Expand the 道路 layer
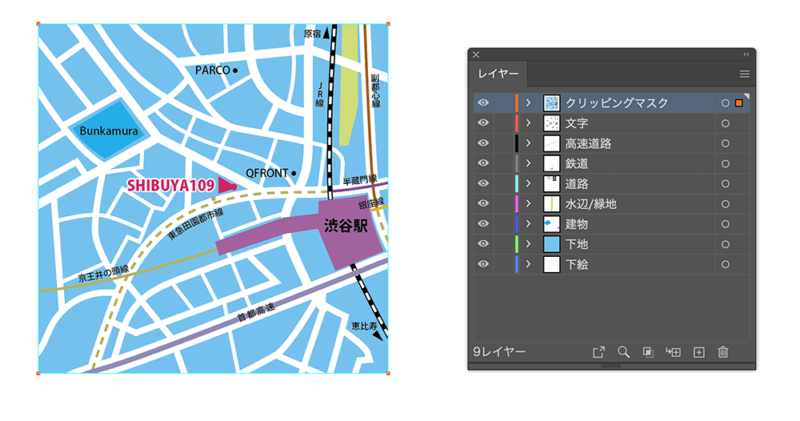800x421 pixels. click(529, 184)
